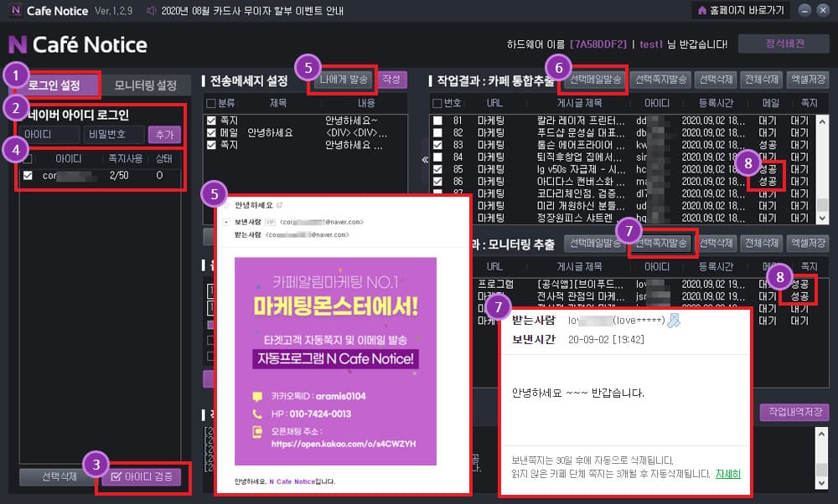Click the 작업내역저장 button
This screenshot has width=838, height=504.
pos(794,412)
